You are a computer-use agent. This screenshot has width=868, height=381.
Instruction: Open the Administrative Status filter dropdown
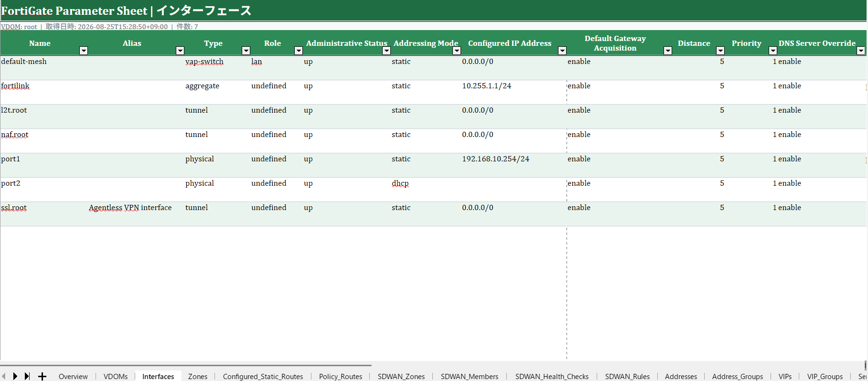click(x=386, y=51)
